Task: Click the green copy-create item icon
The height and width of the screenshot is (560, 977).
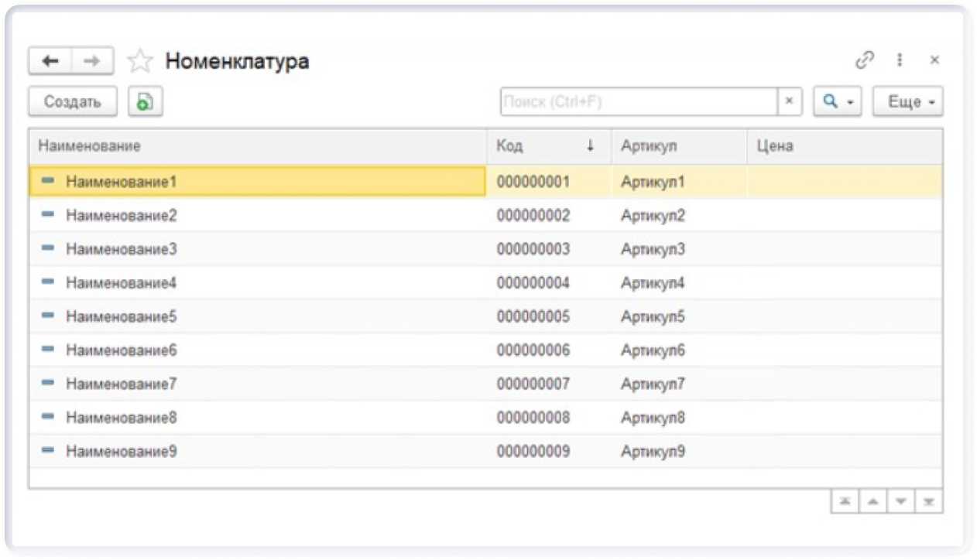Action: (145, 101)
